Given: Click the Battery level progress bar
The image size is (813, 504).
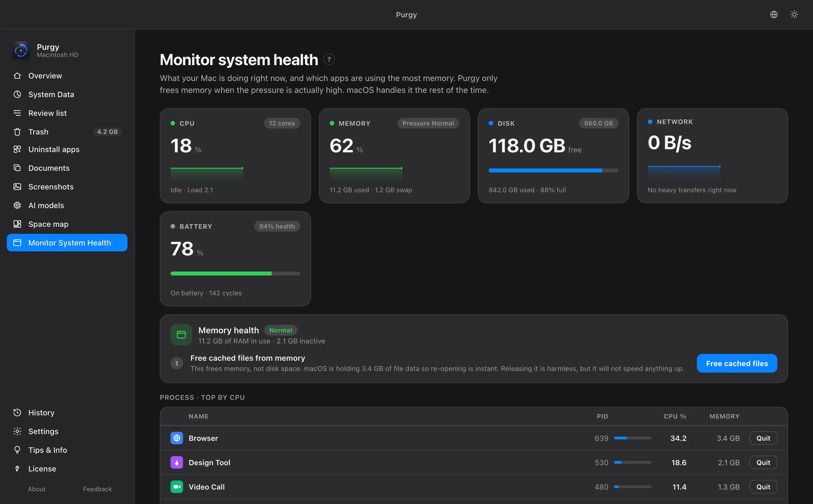Looking at the screenshot, I should (x=235, y=273).
